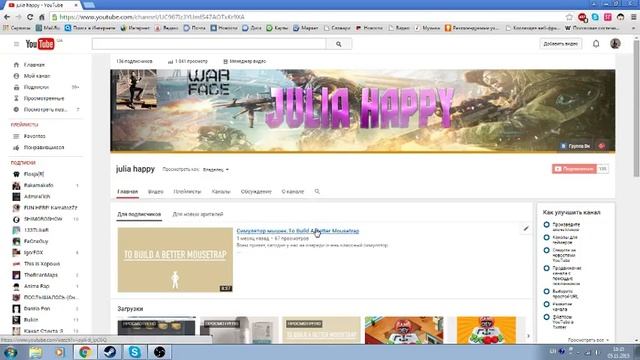
Task: Click the Skype extension icon in toolbar
Action: pyautogui.click(x=595, y=17)
